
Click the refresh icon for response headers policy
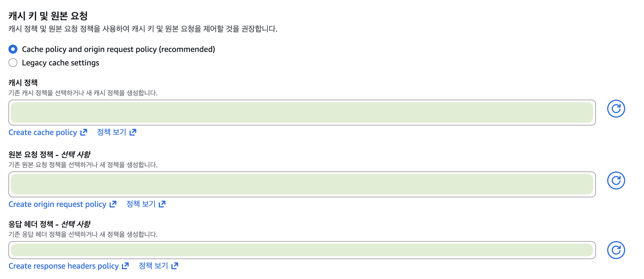click(616, 250)
